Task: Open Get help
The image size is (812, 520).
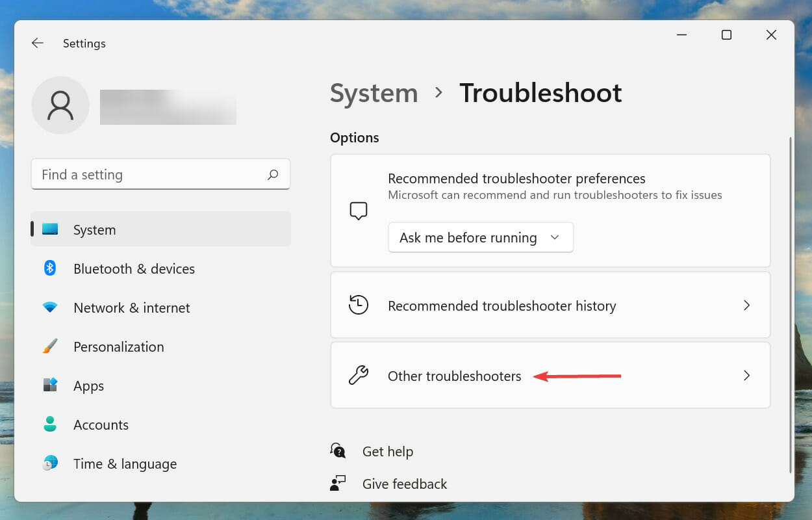Action: click(387, 451)
